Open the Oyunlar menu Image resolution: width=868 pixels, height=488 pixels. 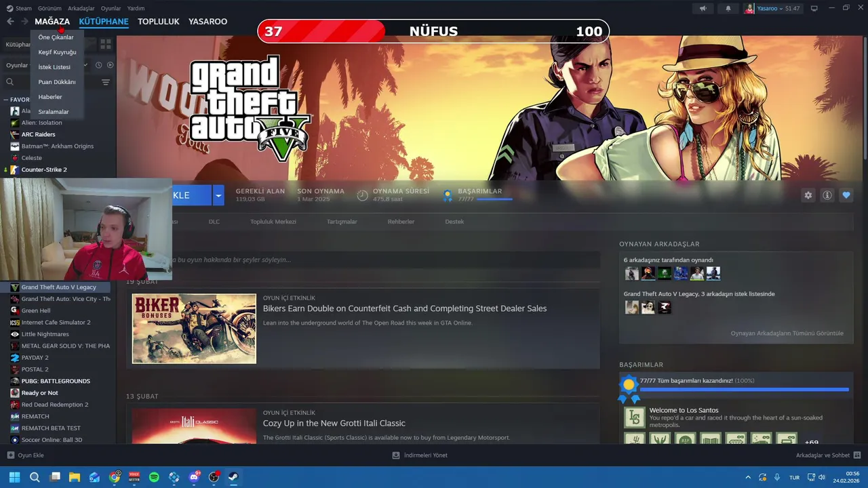[111, 8]
